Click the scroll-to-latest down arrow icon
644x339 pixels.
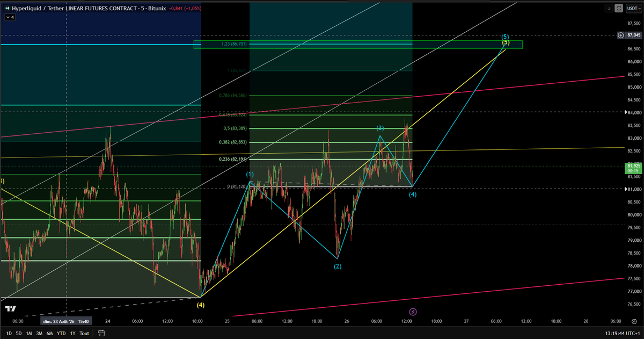[609, 8]
